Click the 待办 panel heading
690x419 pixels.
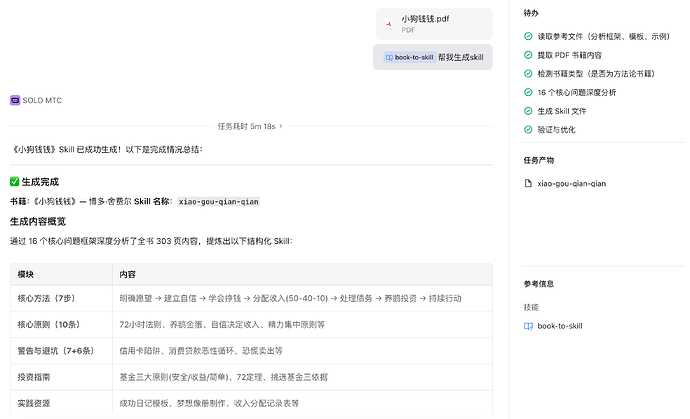pyautogui.click(x=531, y=13)
